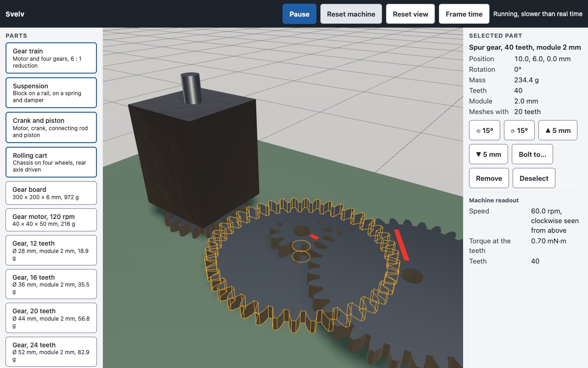Add a Gear board part
Viewport: 588px width, 368px height.
[x=51, y=193]
